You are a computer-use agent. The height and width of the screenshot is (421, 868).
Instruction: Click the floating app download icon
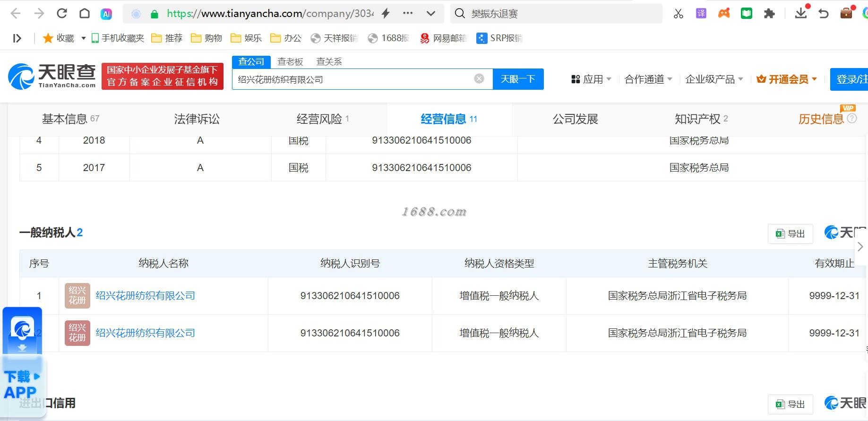pyautogui.click(x=22, y=331)
